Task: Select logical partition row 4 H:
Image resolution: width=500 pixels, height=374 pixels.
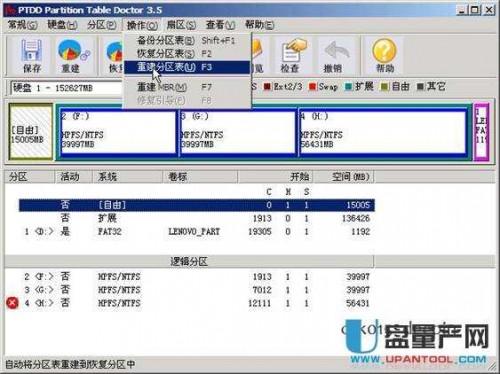Action: click(197, 303)
